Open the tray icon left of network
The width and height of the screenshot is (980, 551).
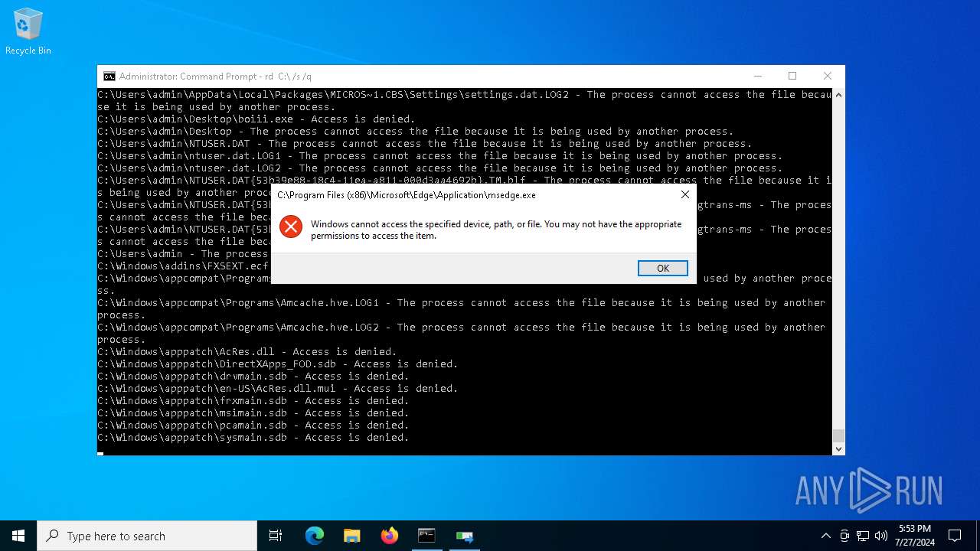coord(844,536)
